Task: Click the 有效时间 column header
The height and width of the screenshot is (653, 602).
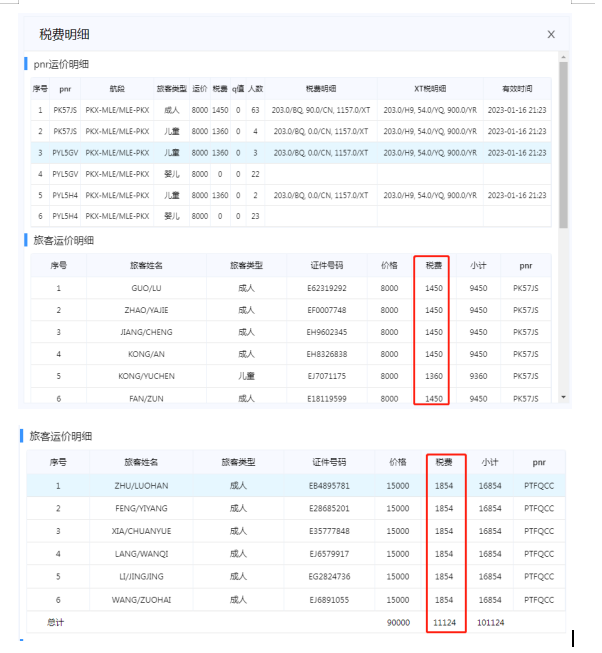Action: click(x=517, y=88)
